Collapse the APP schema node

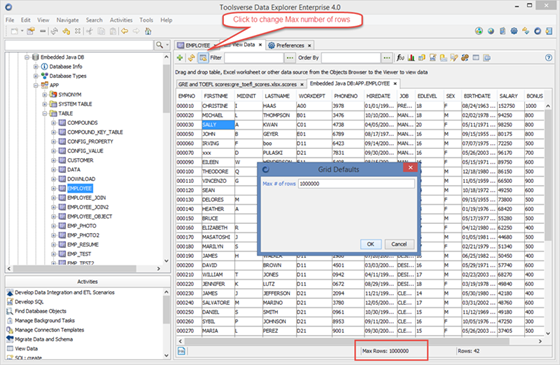[x=36, y=85]
